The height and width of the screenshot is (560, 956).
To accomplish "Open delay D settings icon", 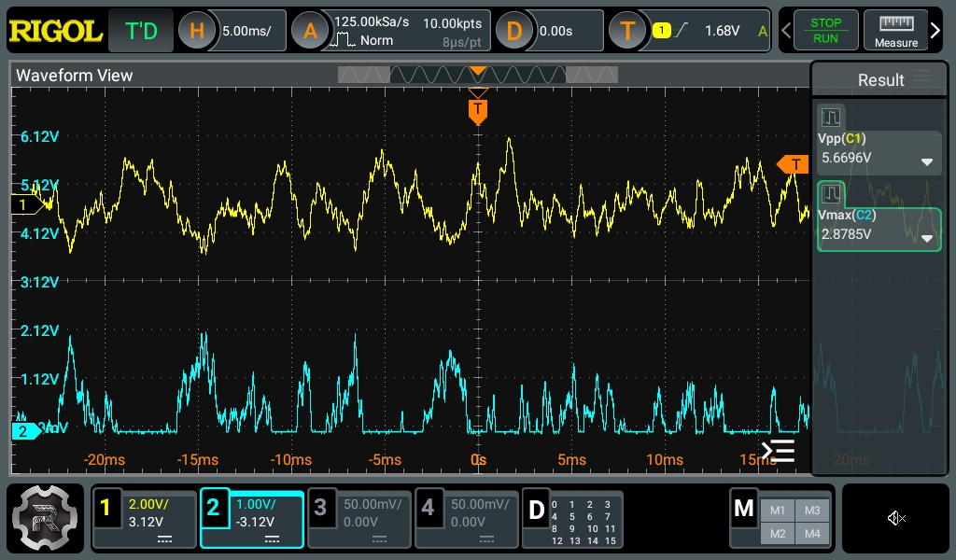I will pos(514,31).
